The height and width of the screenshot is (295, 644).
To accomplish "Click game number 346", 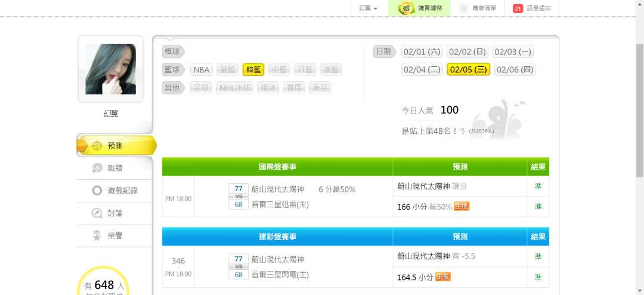I will point(178,261).
